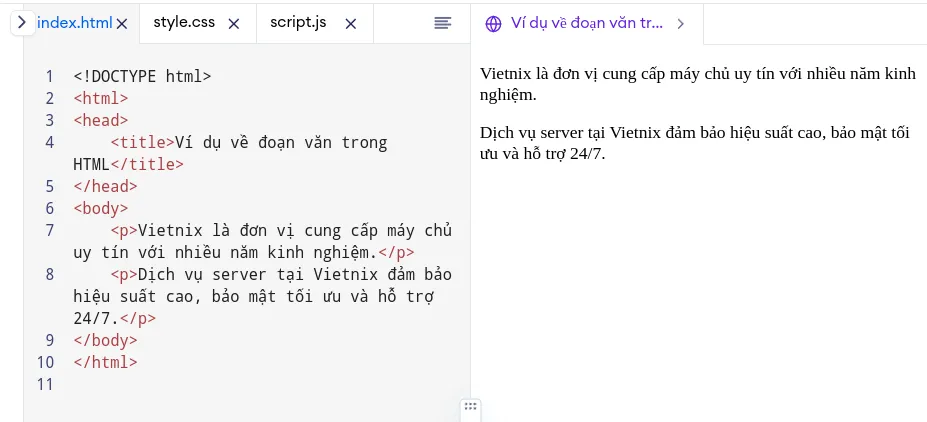Viewport: 927px width, 422px height.
Task: Click preview paragraph starting 'Dịch vụ server'
Action: 695,142
